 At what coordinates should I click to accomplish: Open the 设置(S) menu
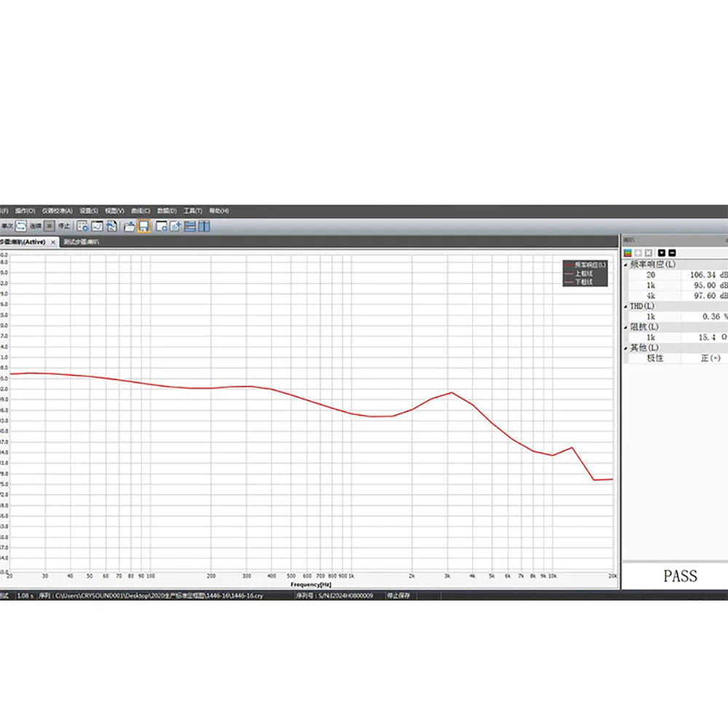[89, 211]
